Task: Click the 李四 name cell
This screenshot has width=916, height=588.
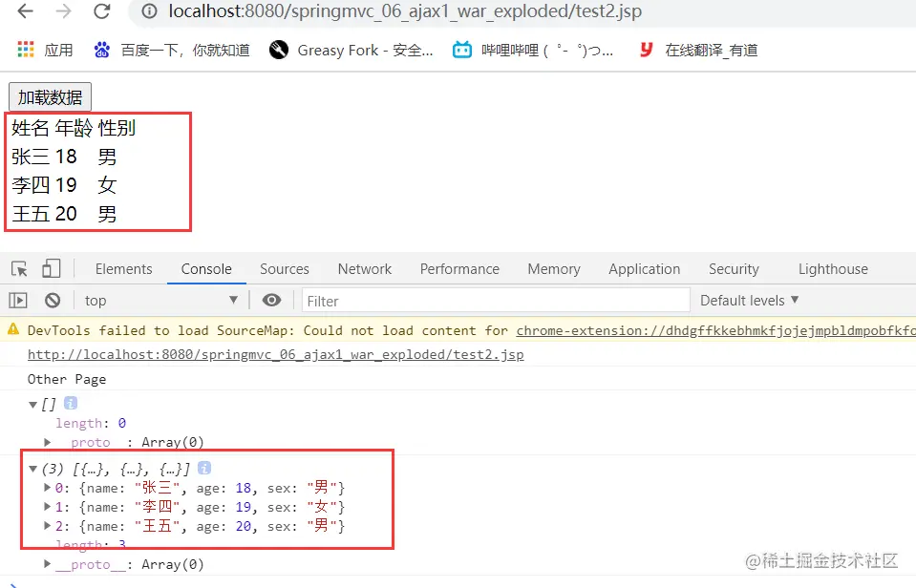Action: pyautogui.click(x=31, y=185)
